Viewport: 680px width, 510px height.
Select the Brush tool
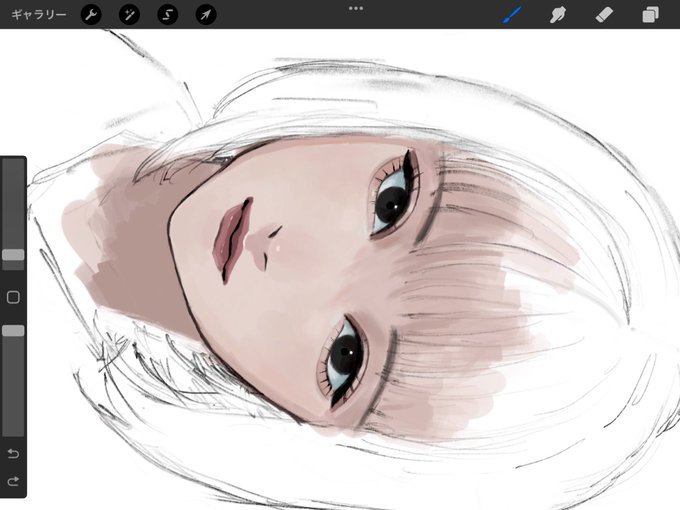tap(512, 15)
